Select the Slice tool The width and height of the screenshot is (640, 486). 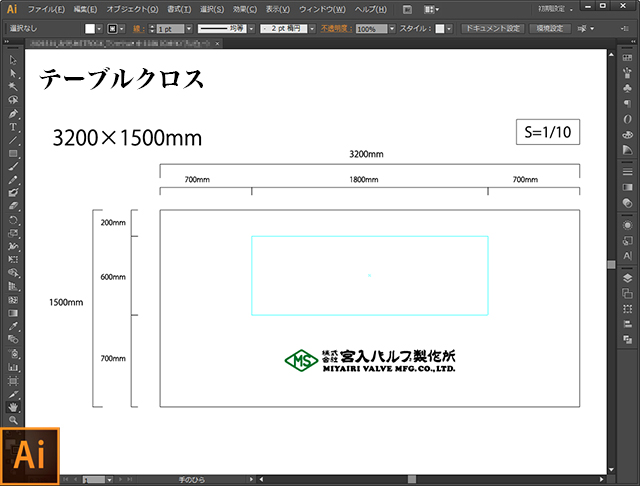13,394
